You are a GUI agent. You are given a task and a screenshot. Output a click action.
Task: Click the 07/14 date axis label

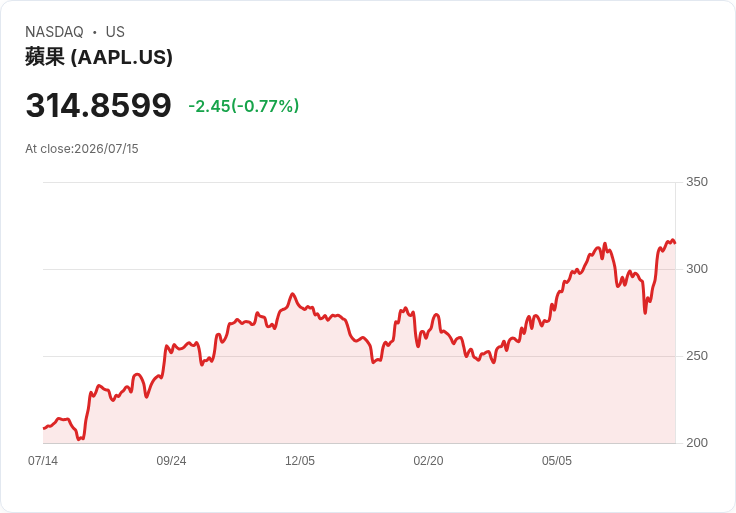point(43,461)
